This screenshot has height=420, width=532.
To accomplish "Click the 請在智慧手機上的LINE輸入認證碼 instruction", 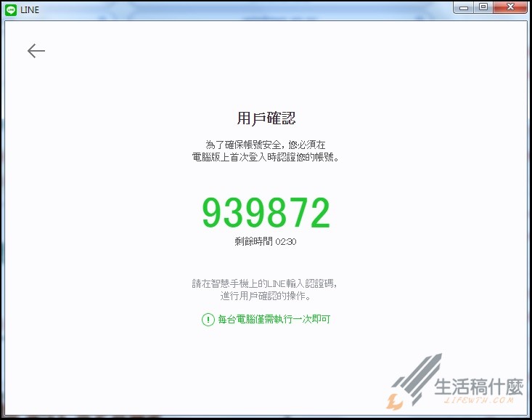I will [266, 283].
